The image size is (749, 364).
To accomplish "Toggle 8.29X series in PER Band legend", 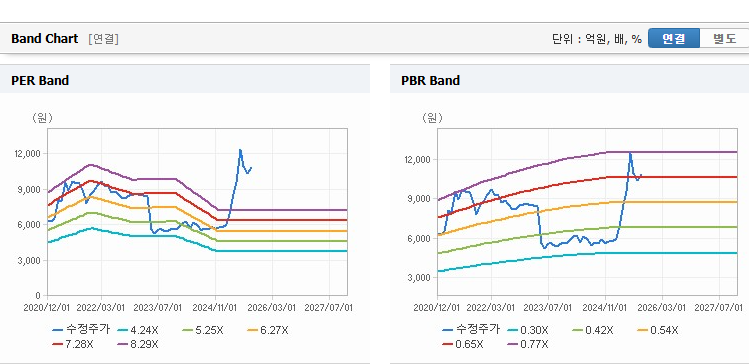I will coord(138,344).
